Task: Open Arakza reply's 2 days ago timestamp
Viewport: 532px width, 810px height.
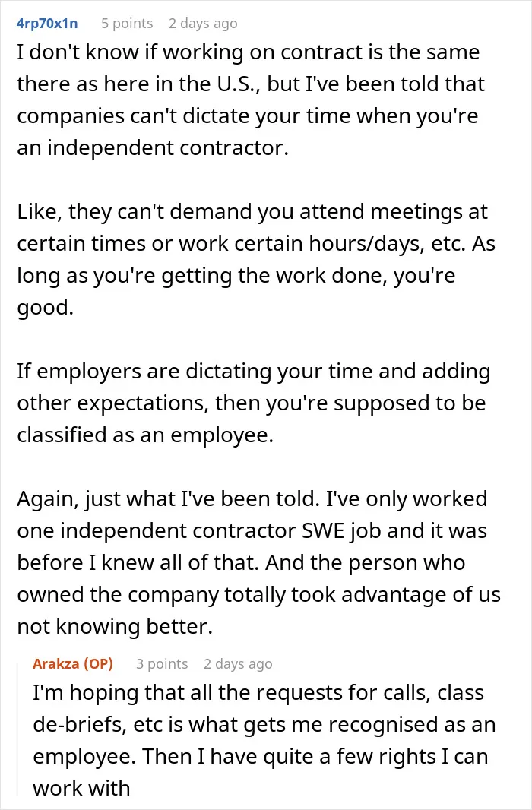Action: tap(238, 664)
